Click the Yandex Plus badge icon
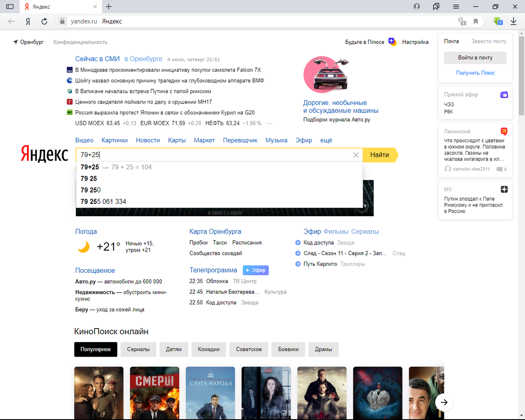Image resolution: width=525 pixels, height=420 pixels. pyautogui.click(x=392, y=42)
